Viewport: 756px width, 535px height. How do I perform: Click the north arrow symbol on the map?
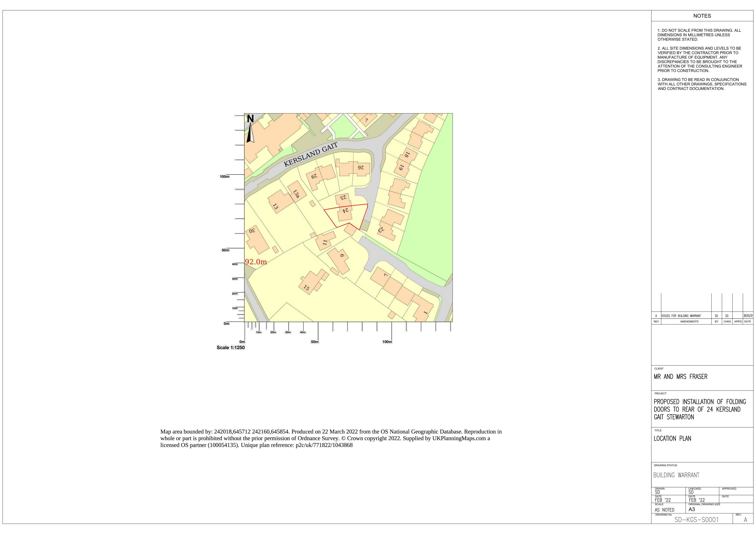click(251, 129)
